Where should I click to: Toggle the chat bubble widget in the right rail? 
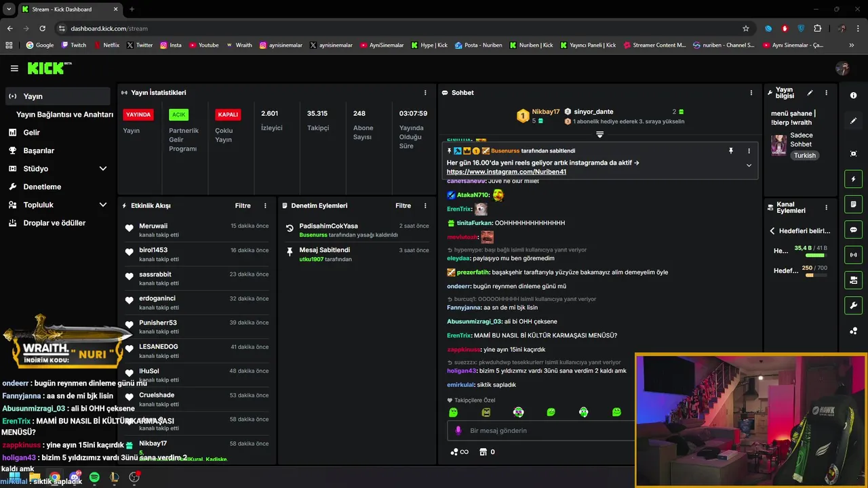point(853,230)
